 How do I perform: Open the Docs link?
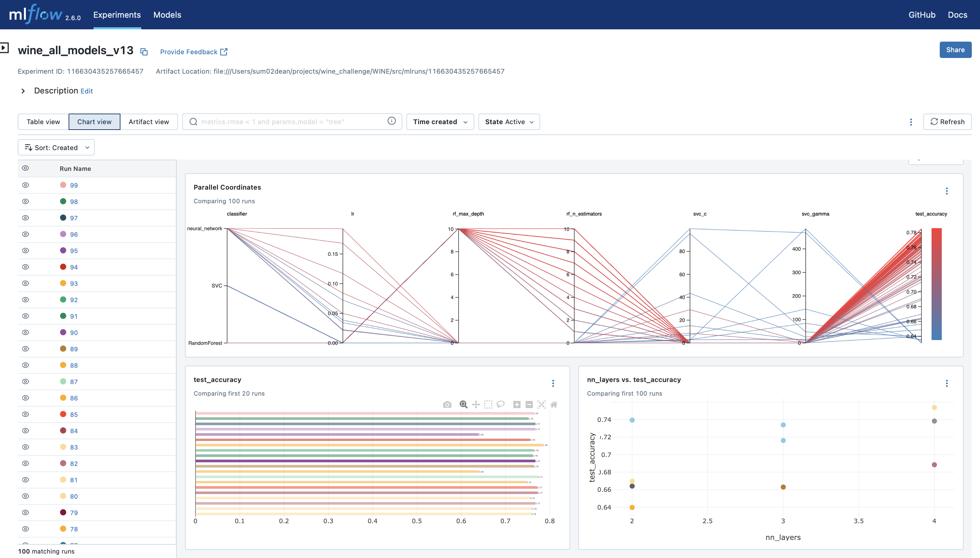pyautogui.click(x=957, y=15)
